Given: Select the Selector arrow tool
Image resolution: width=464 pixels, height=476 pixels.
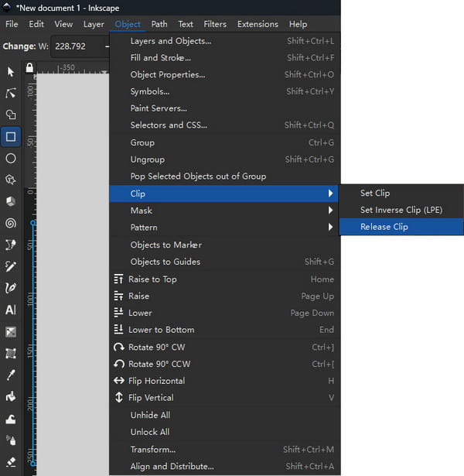Looking at the screenshot, I should pyautogui.click(x=11, y=71).
